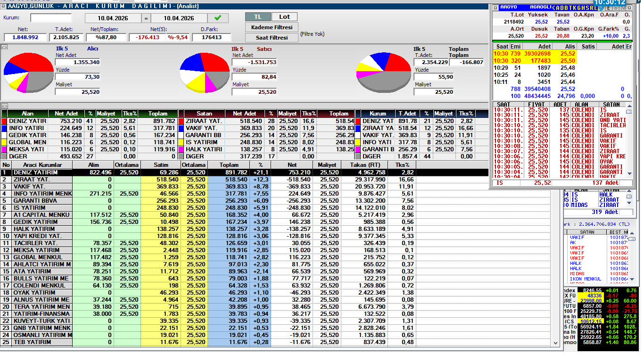This screenshot has height=362, width=644.
Task: Click the yellow left chevron before letter shortcuts
Action: [x=553, y=8]
